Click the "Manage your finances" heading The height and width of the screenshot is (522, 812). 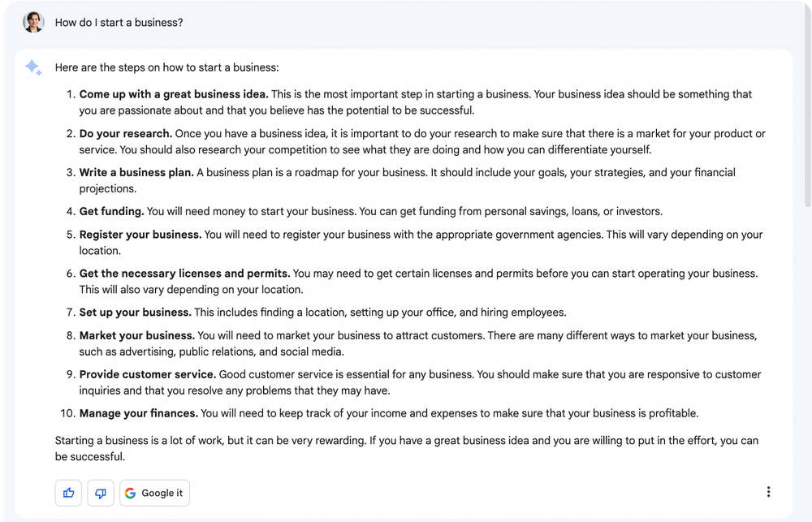[138, 413]
